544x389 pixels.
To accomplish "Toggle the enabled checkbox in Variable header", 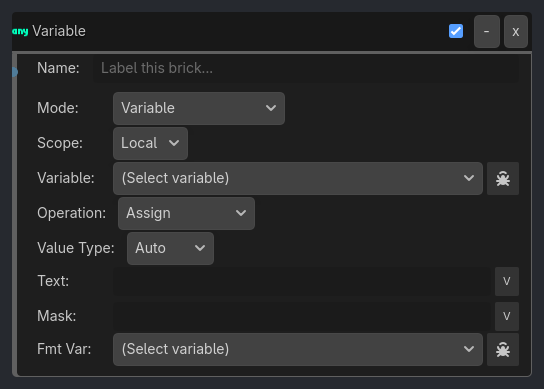I will (x=456, y=31).
